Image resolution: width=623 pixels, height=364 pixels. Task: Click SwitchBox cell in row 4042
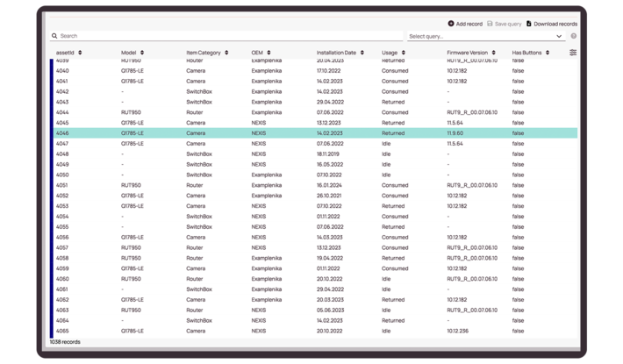pos(199,91)
